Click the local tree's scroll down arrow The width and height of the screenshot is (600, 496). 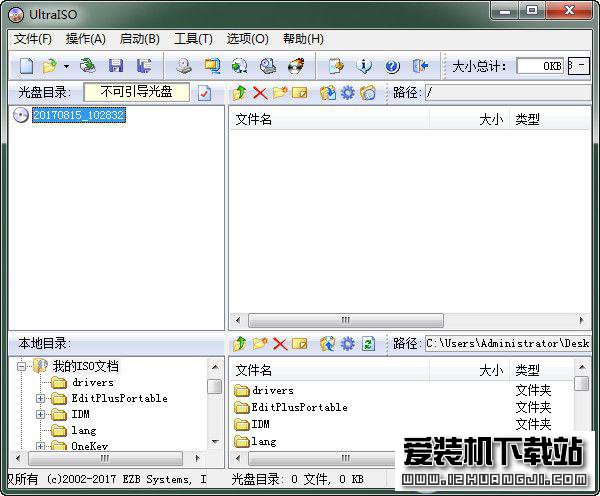click(215, 441)
